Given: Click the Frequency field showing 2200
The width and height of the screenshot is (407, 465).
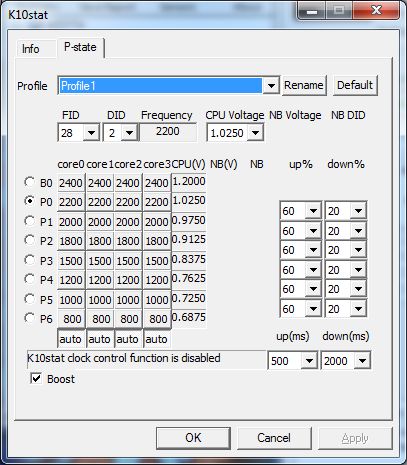Looking at the screenshot, I should (168, 132).
